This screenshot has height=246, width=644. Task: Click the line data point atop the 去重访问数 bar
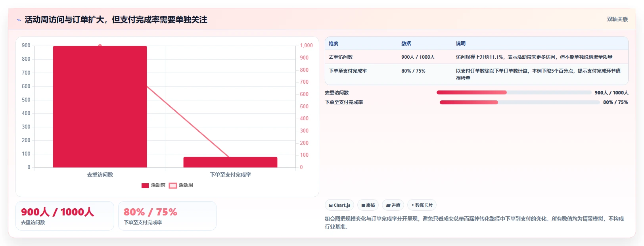coord(100,46)
